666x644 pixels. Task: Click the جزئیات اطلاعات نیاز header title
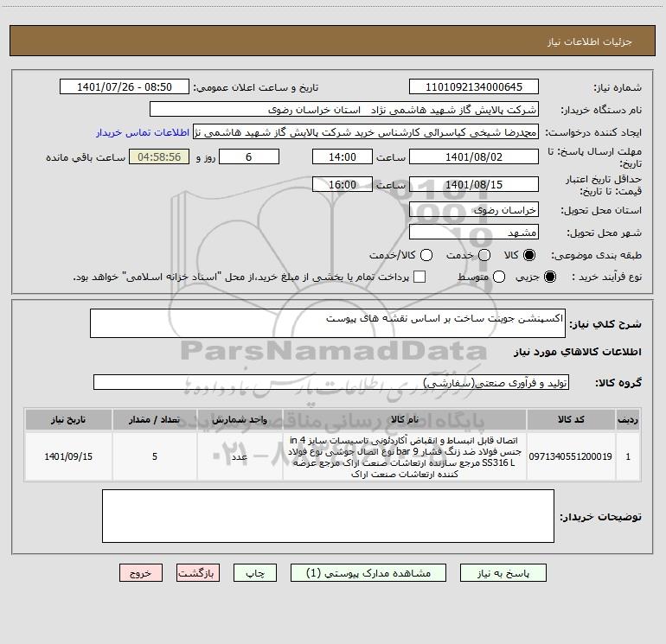[x=590, y=41]
